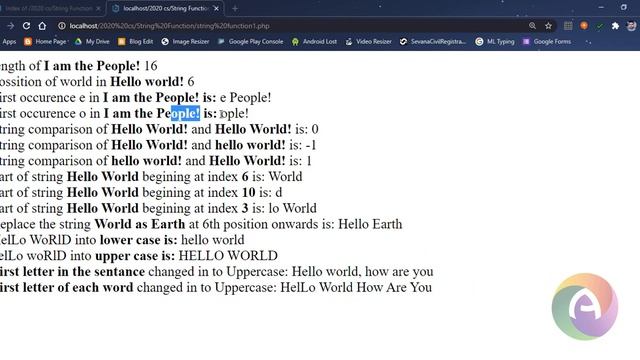Expand the bookmarks overflow chevron
This screenshot has height=360, width=640.
588,42
